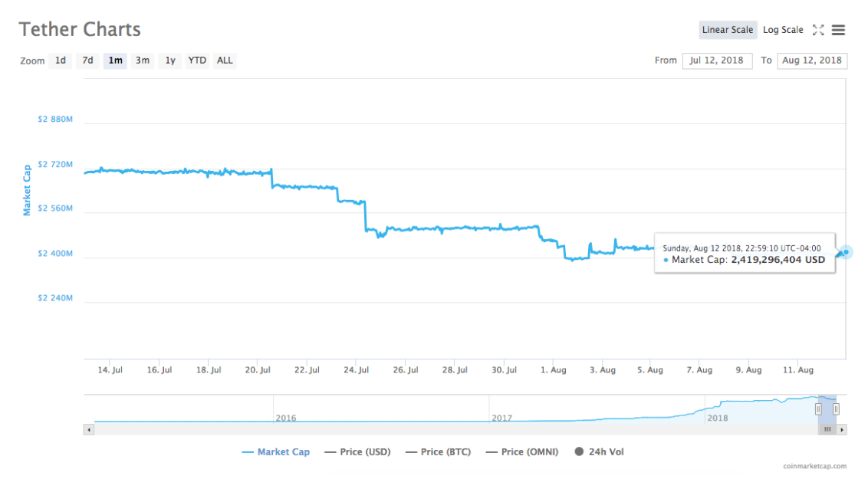Screen dimensions: 868x489
Task: Set zoom range to 7d
Action: coord(87,61)
